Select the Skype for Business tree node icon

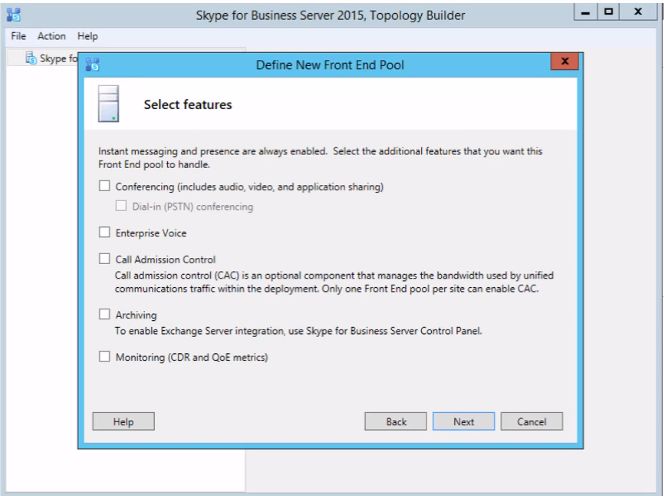(x=31, y=58)
